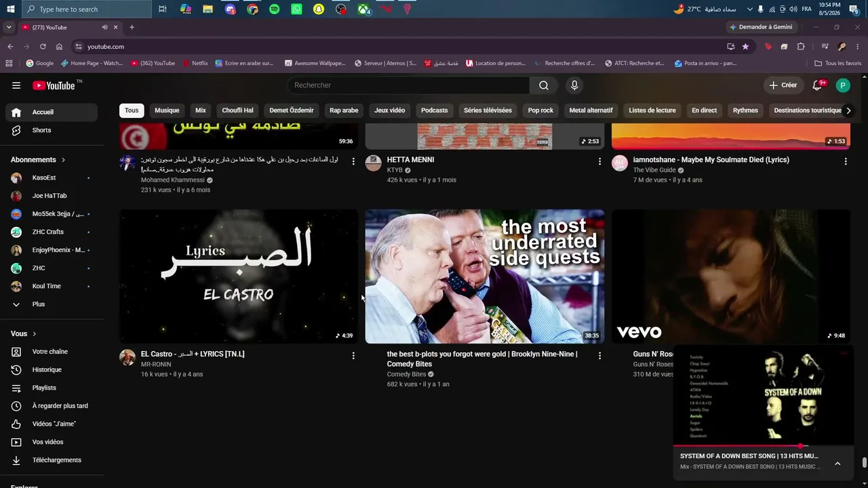Open more options for Maybe My Soulmate Died video
868x488 pixels.
(846, 161)
